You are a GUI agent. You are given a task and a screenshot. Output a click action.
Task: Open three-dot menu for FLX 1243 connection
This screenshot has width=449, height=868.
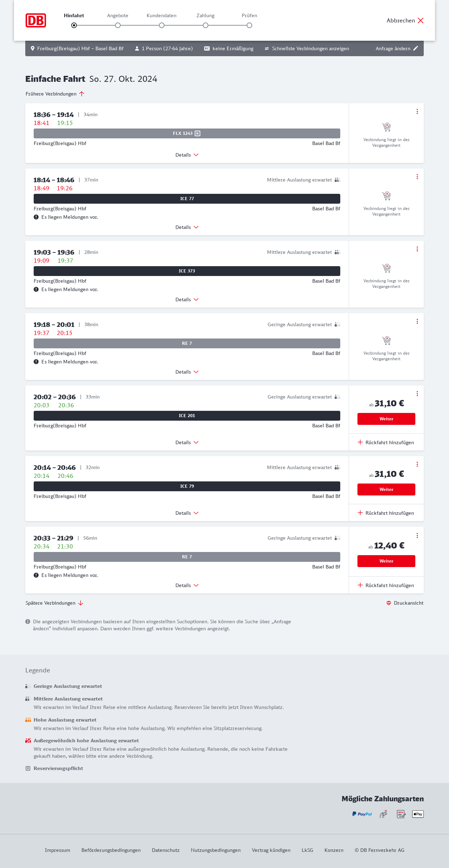[417, 111]
